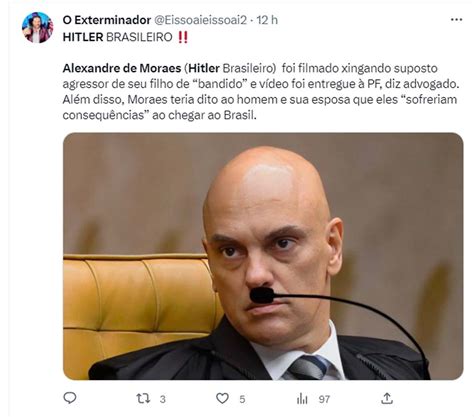Click the red double exclamation emoji

point(183,37)
